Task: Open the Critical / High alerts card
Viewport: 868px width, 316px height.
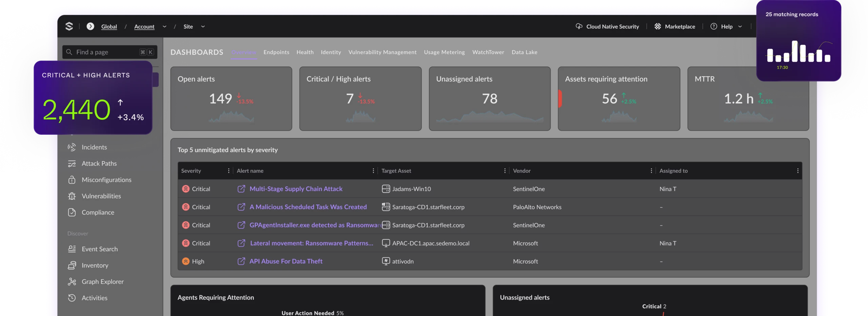Action: 360,99
